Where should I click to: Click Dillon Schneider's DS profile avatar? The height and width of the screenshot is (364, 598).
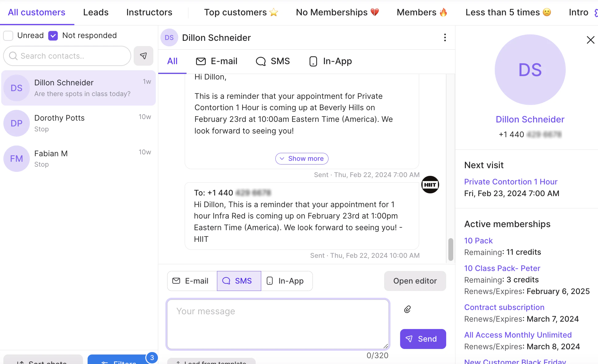tap(529, 70)
